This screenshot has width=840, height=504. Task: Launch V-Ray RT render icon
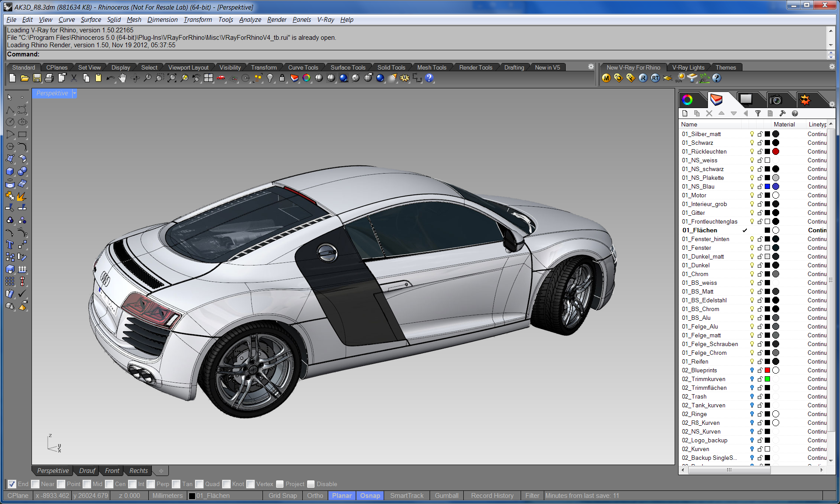click(x=655, y=78)
